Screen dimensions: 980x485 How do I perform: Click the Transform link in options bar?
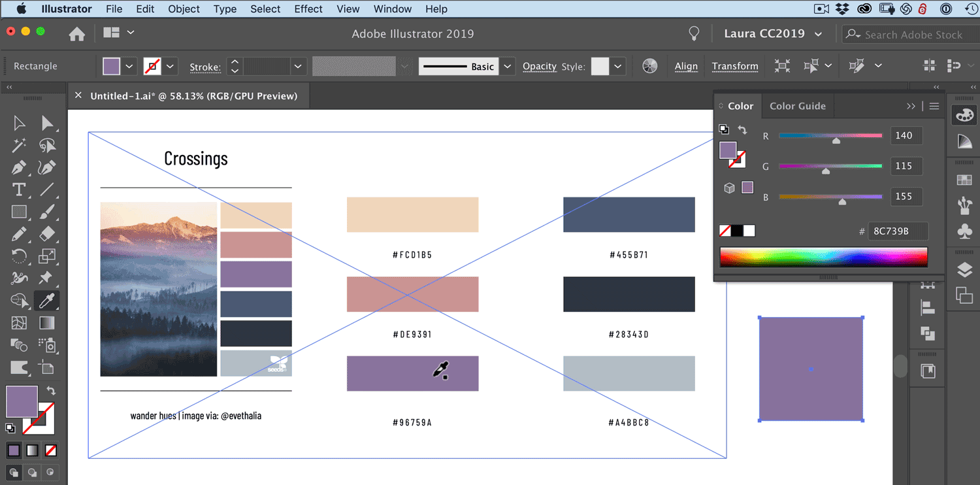point(734,66)
